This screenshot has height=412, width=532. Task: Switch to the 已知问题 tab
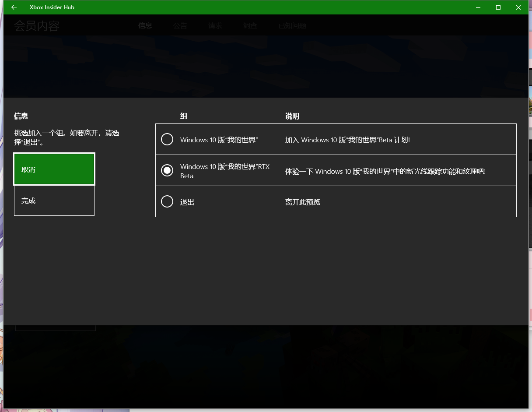coord(292,26)
